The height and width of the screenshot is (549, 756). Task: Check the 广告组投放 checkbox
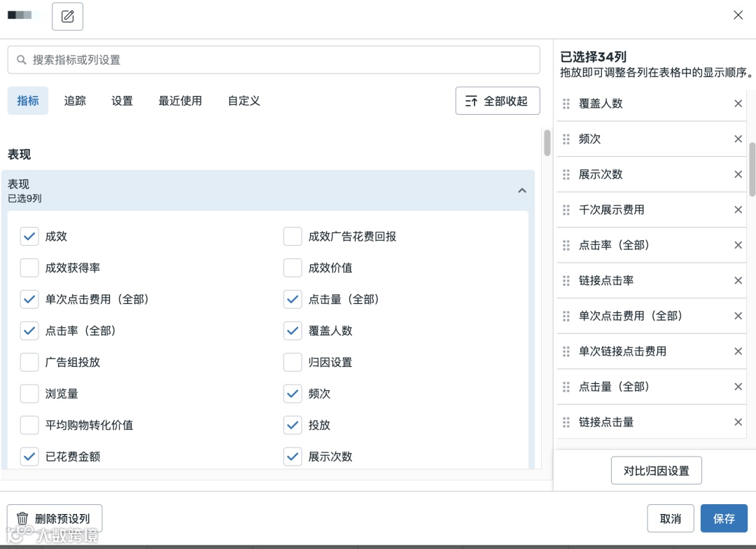pyautogui.click(x=29, y=362)
